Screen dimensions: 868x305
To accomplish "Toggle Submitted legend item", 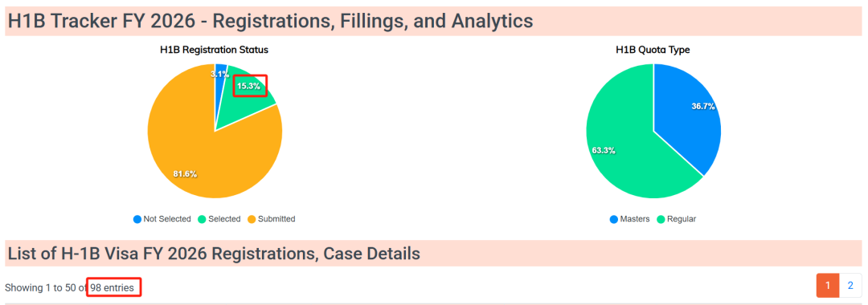I will pos(271,219).
